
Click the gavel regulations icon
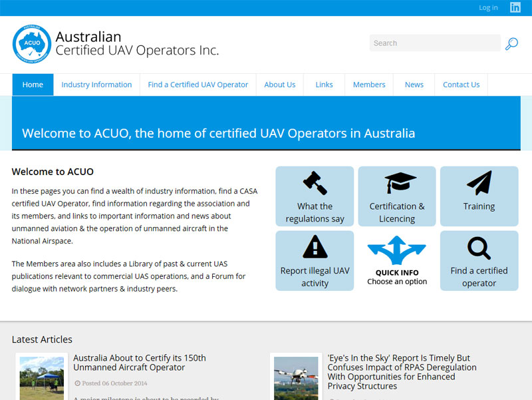[x=315, y=183]
